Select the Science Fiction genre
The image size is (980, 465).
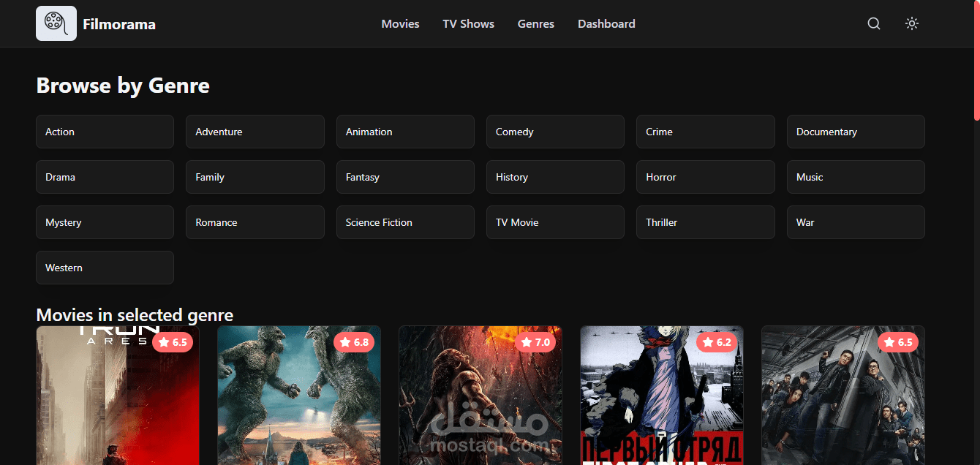[x=405, y=222]
